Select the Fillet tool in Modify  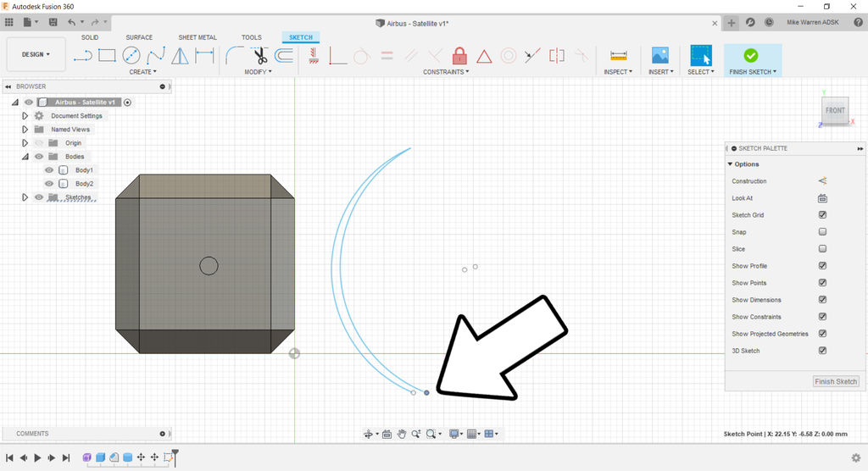(x=234, y=56)
